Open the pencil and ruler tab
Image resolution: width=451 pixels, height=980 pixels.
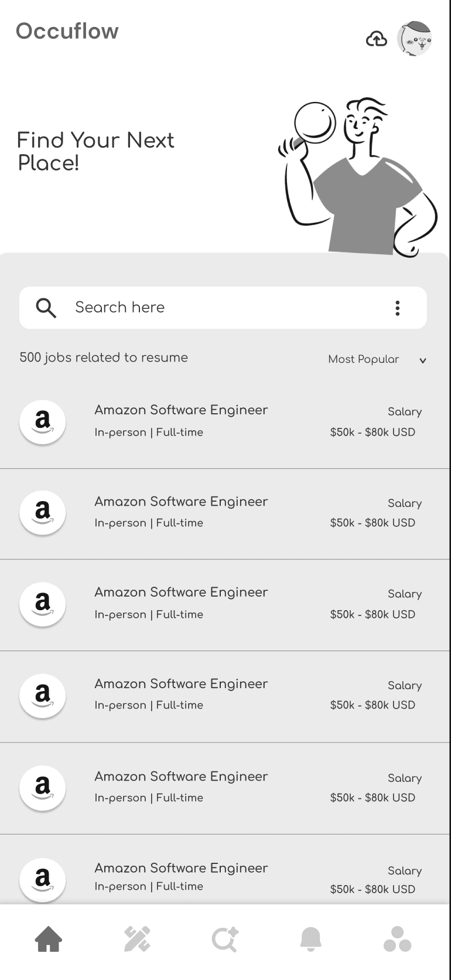137,939
